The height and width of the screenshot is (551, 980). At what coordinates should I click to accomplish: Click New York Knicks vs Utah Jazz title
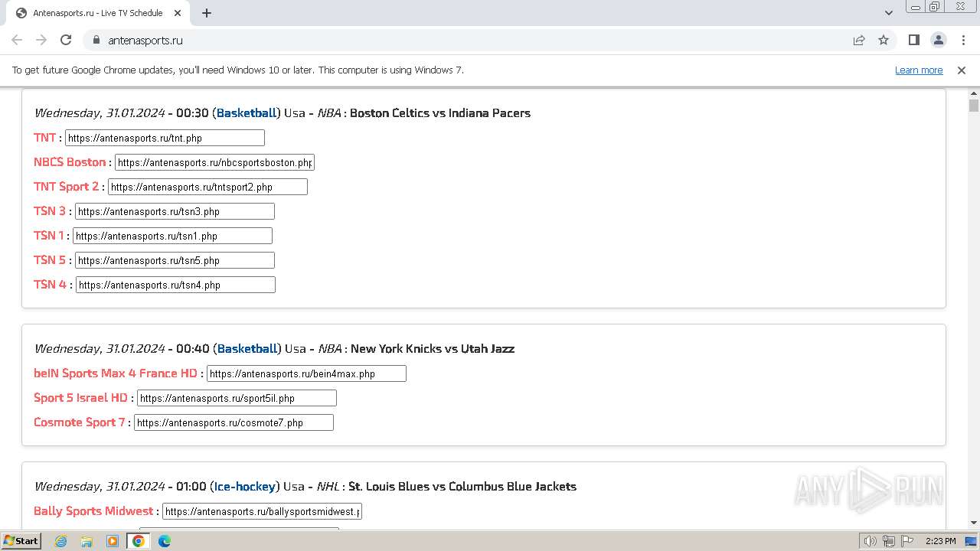pos(433,348)
